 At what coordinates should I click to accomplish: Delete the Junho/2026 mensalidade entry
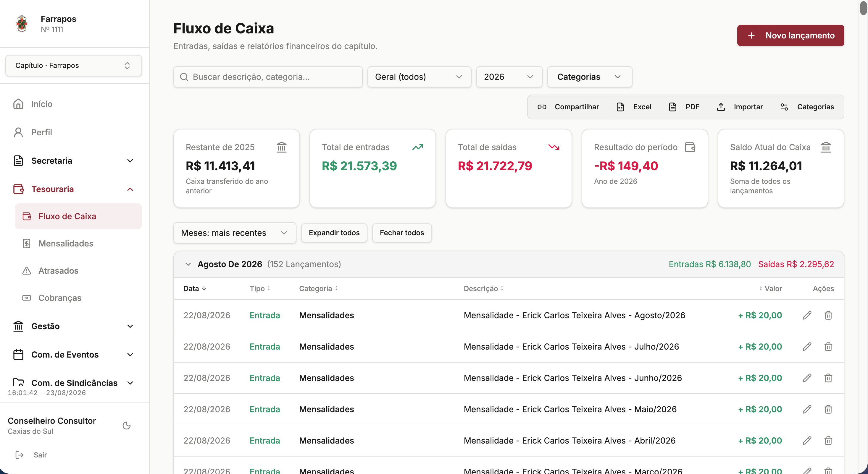(x=828, y=378)
